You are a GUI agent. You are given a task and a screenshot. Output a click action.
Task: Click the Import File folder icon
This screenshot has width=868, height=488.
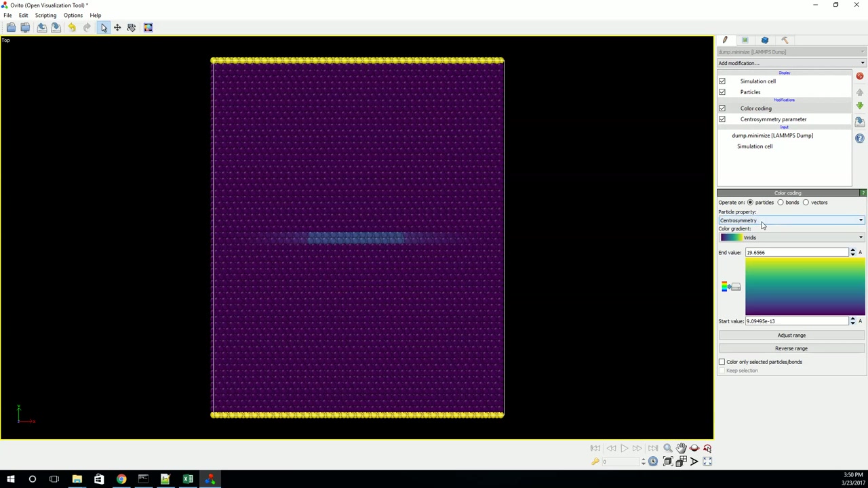(12, 28)
